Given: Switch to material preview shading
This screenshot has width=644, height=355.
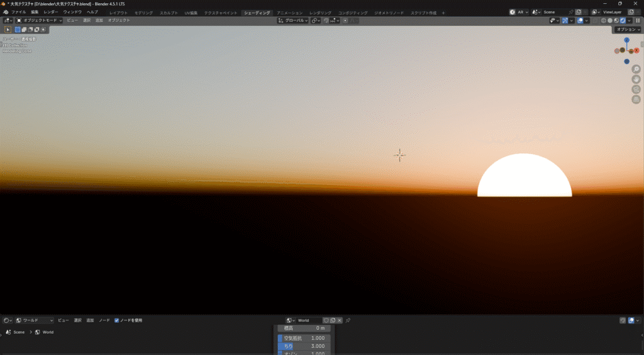Looking at the screenshot, I should point(616,21).
